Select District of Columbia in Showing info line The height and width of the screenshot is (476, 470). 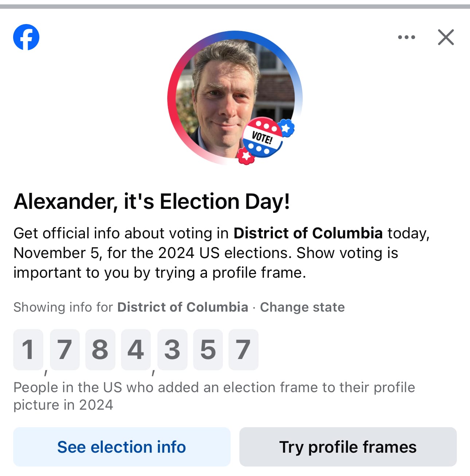click(183, 307)
